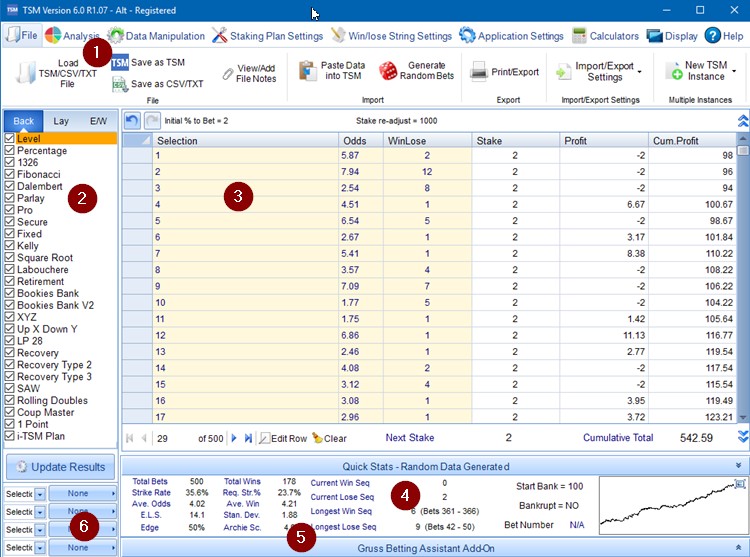
Task: Go to next row with navigation arrow
Action: [234, 437]
